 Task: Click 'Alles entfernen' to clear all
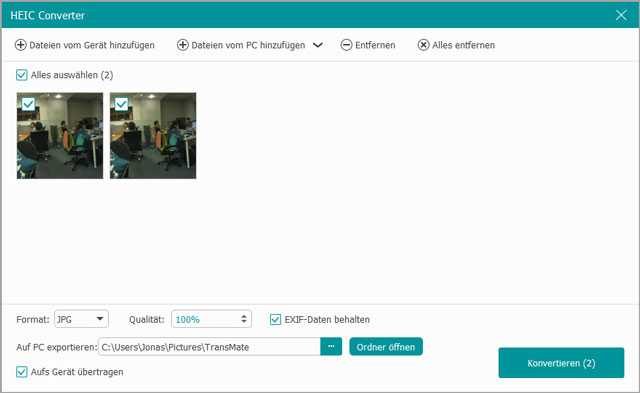[x=456, y=45]
